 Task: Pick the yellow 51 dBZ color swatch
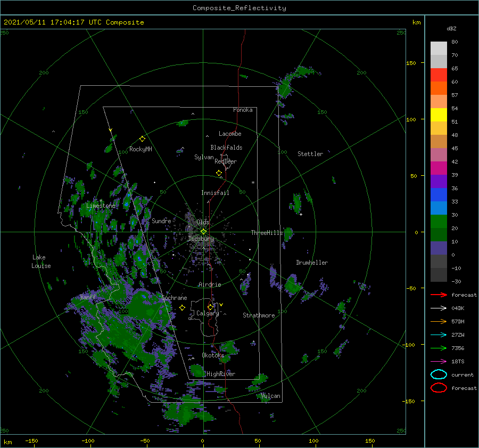(439, 115)
